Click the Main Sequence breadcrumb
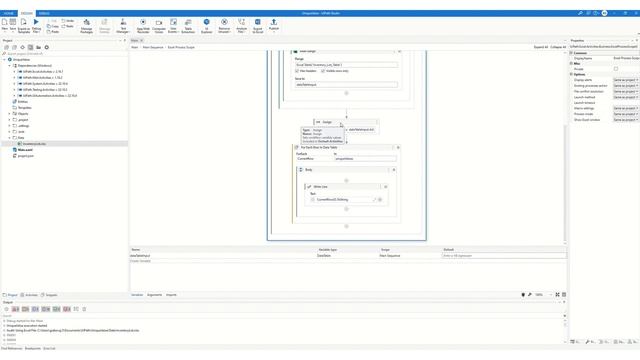The image size is (640, 360). (x=153, y=47)
